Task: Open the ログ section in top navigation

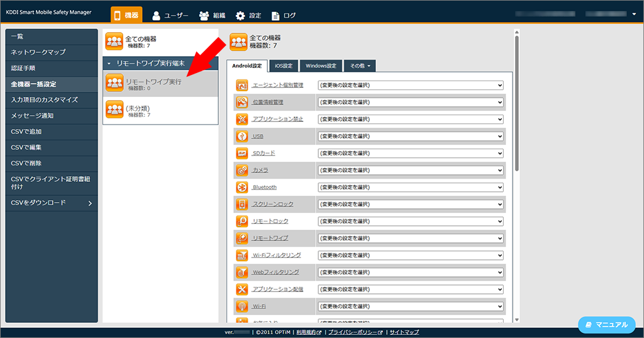Action: 284,16
